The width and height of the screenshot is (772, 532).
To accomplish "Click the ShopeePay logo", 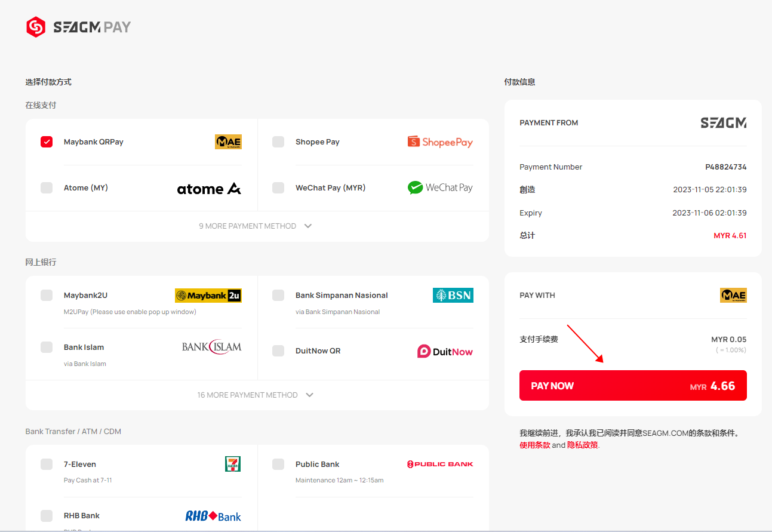I will pos(440,142).
